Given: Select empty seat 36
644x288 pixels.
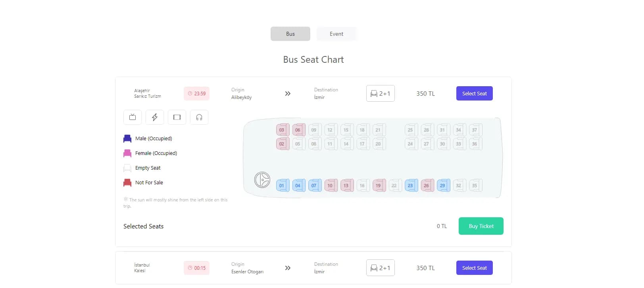Looking at the screenshot, I should pos(475,144).
